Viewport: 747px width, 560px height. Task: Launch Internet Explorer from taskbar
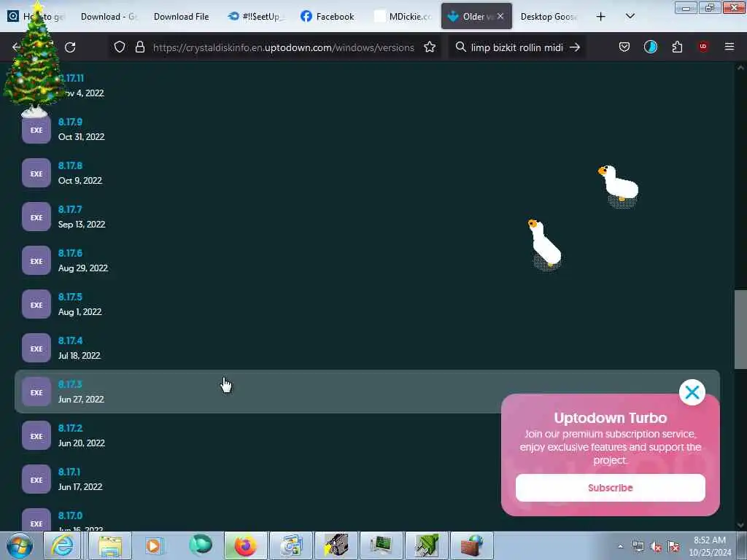coord(63,545)
